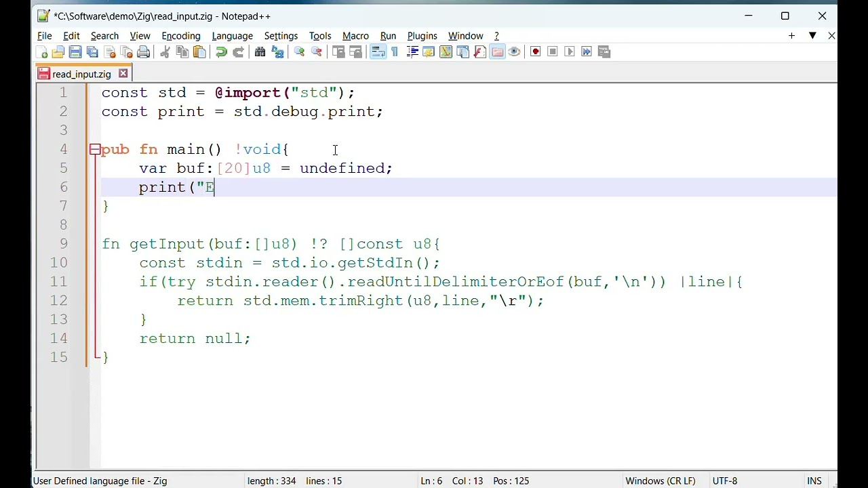Click Run Macro Multiple Times icon
This screenshot has width=868, height=488.
[x=587, y=52]
